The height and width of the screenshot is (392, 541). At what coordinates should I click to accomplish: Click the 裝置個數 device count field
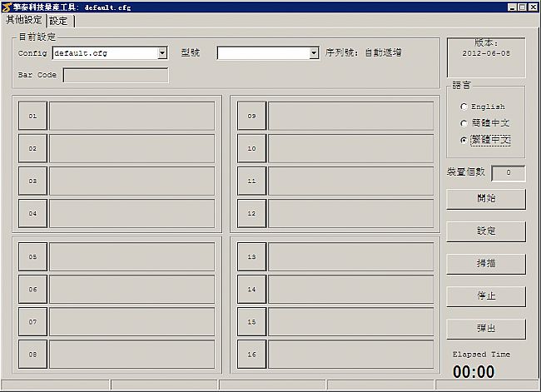click(508, 173)
